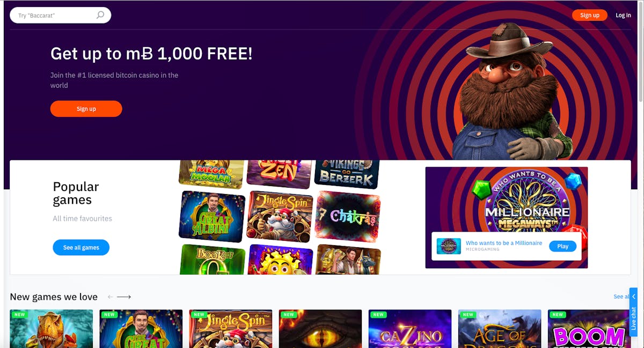This screenshot has width=644, height=348.
Task: Play Who Wants to Be a Millionaire
Action: coord(562,246)
